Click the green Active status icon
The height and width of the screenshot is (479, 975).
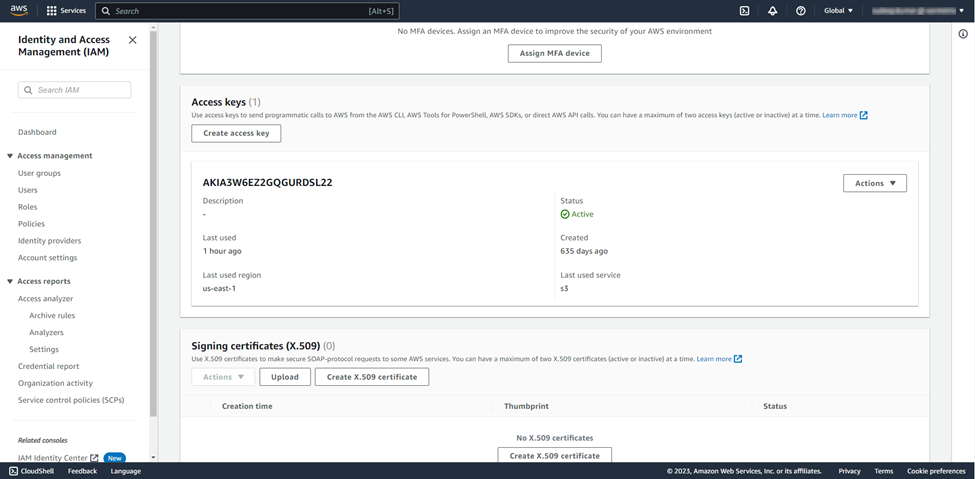tap(565, 214)
